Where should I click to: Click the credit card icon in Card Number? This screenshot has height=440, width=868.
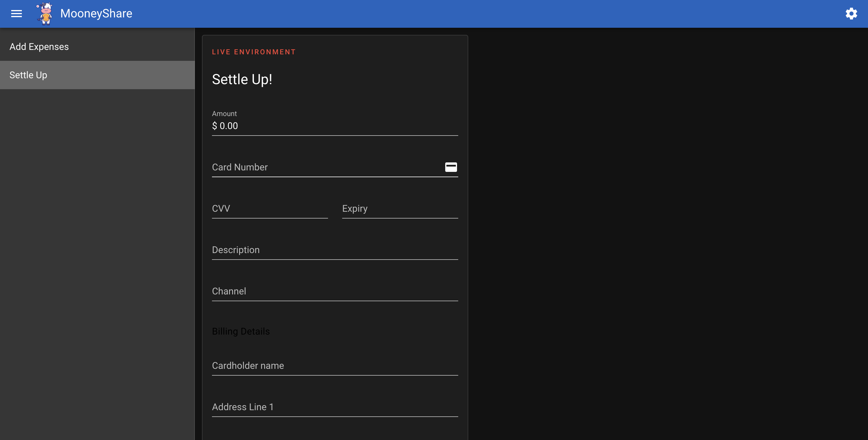451,167
